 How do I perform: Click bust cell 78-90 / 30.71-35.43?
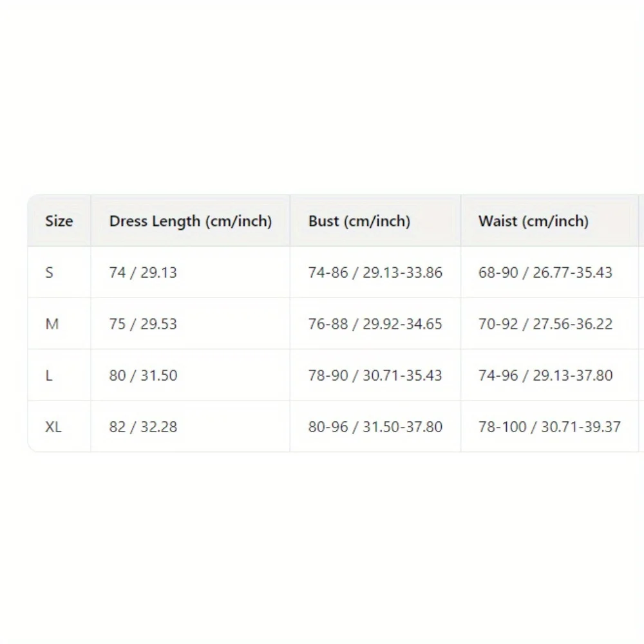375,375
